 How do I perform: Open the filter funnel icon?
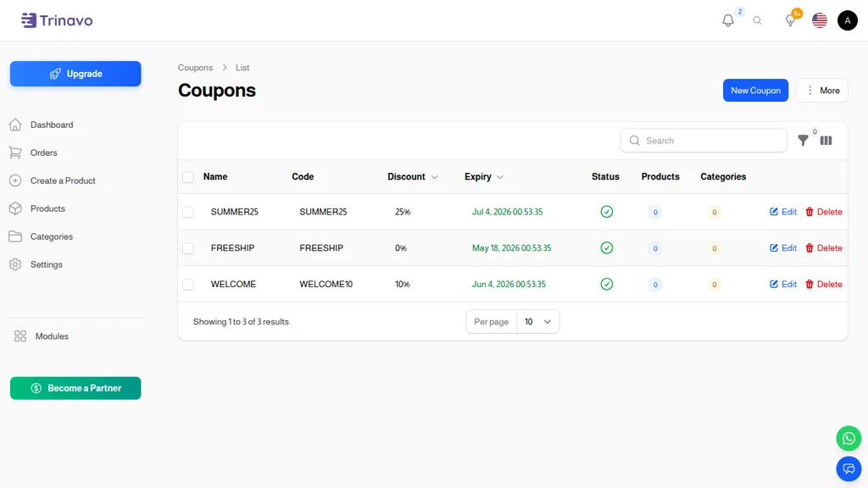coord(803,141)
